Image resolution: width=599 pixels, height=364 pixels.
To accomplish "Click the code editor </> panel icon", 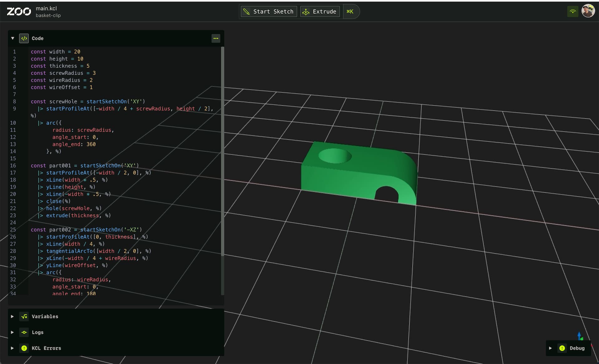I will tap(24, 38).
